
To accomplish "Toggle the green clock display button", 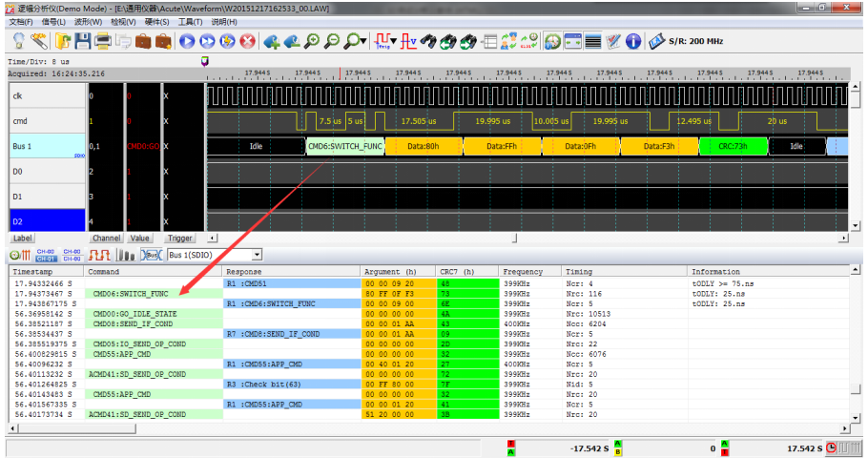I will (x=552, y=41).
